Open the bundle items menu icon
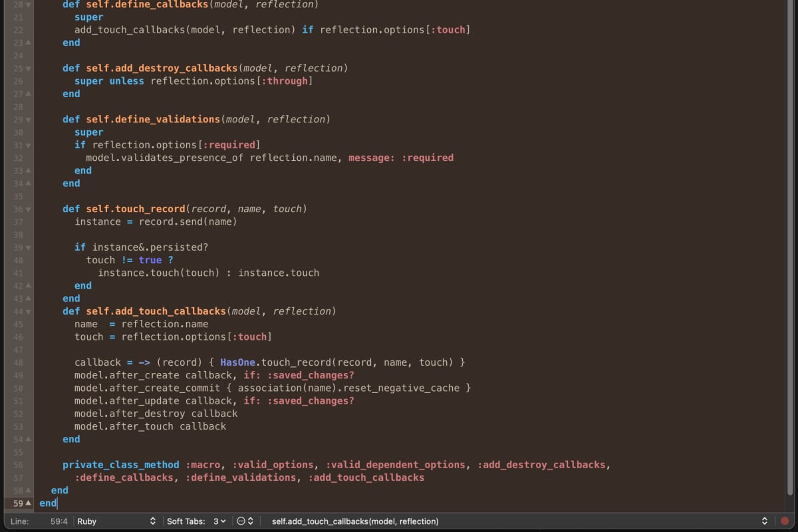This screenshot has height=532, width=798. [x=245, y=521]
